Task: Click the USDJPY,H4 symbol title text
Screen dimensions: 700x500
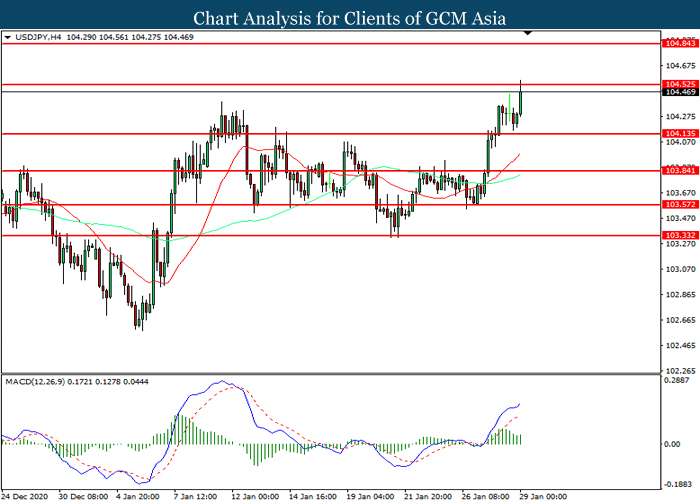Action: (x=40, y=38)
